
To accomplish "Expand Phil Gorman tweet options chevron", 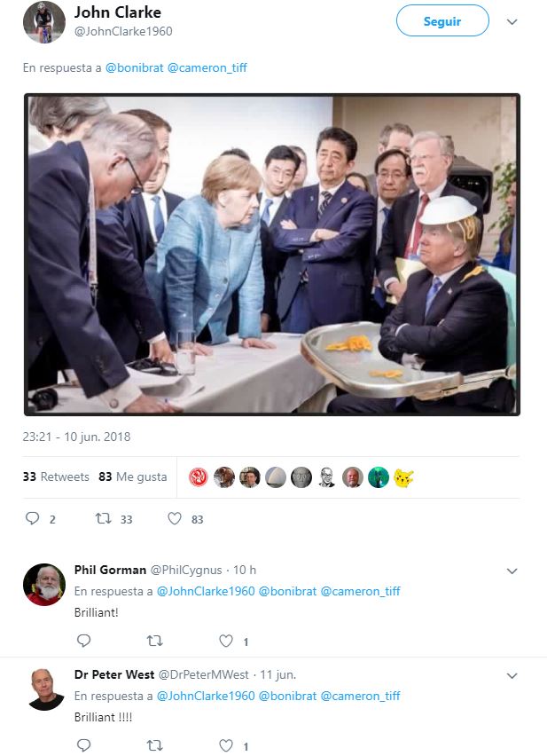I will point(512,571).
